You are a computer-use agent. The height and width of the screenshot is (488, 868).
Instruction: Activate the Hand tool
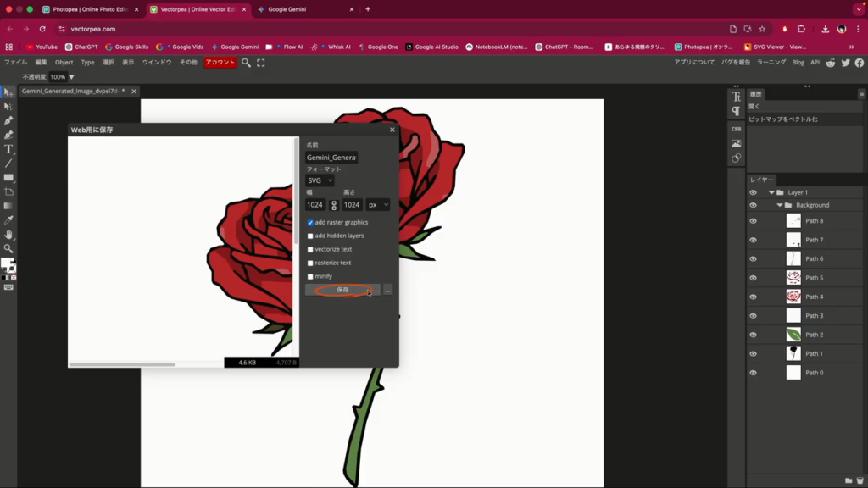(x=8, y=234)
